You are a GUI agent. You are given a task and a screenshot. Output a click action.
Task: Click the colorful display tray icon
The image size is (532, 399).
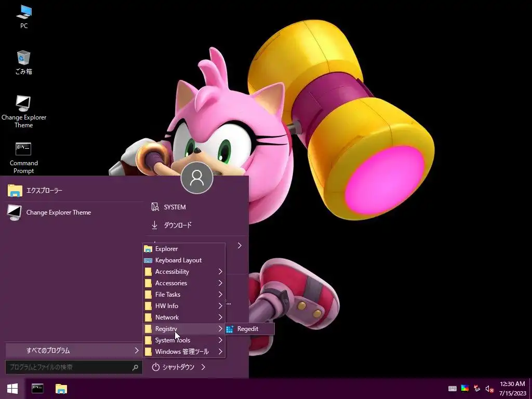pos(465,389)
